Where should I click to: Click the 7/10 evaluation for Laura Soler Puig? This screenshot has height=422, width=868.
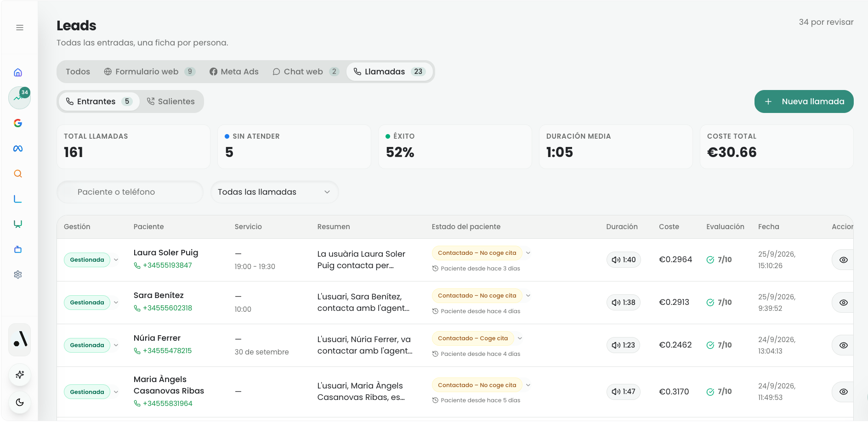pyautogui.click(x=719, y=260)
